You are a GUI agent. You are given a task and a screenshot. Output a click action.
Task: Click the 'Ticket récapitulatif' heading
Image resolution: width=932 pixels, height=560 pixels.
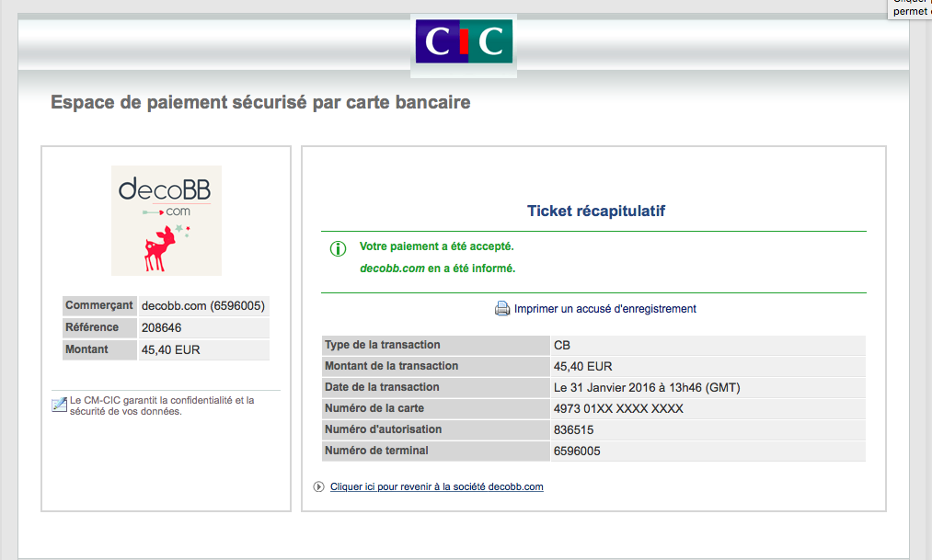pos(595,211)
